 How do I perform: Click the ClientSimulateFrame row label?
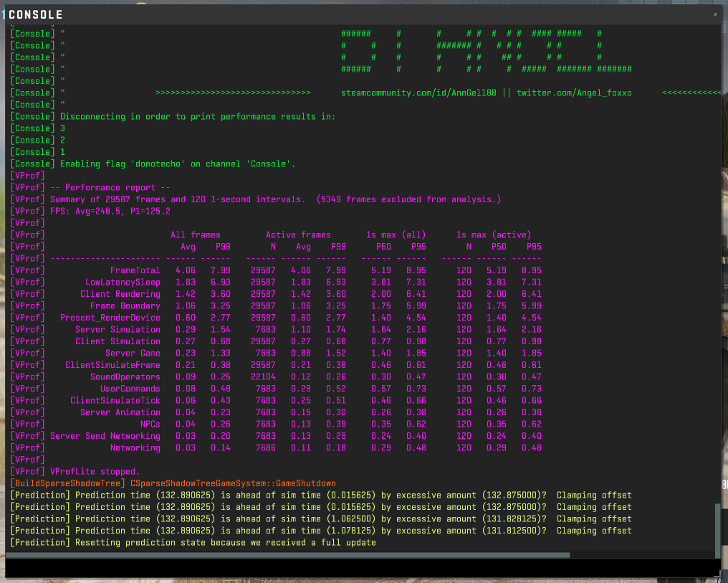112,365
